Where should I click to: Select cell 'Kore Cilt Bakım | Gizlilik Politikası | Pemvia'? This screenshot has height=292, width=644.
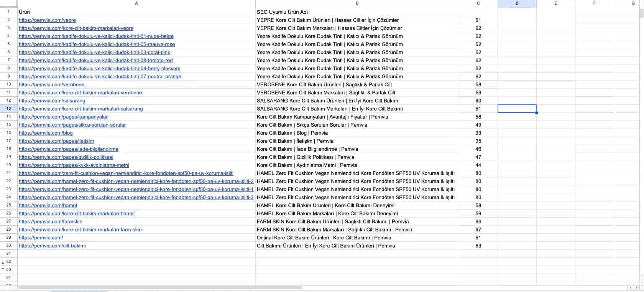(357, 157)
